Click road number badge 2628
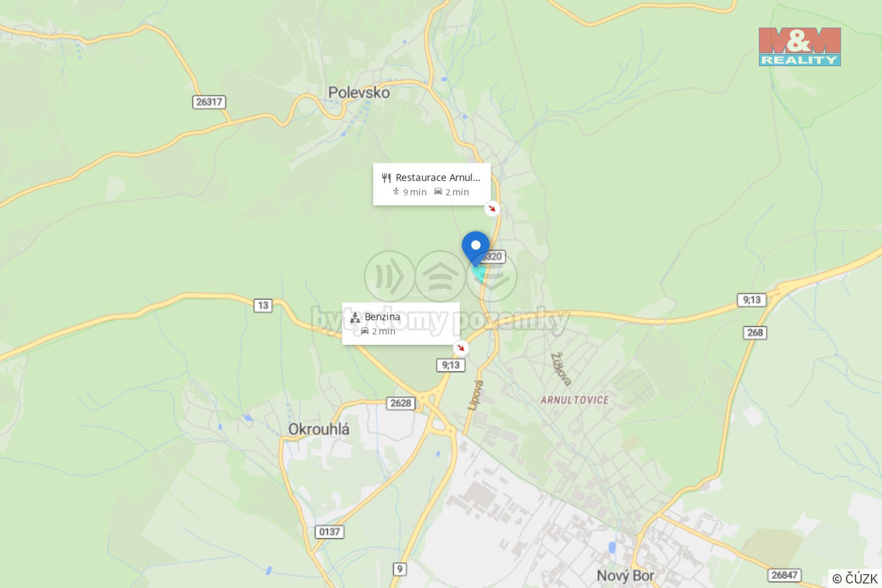 tap(401, 403)
